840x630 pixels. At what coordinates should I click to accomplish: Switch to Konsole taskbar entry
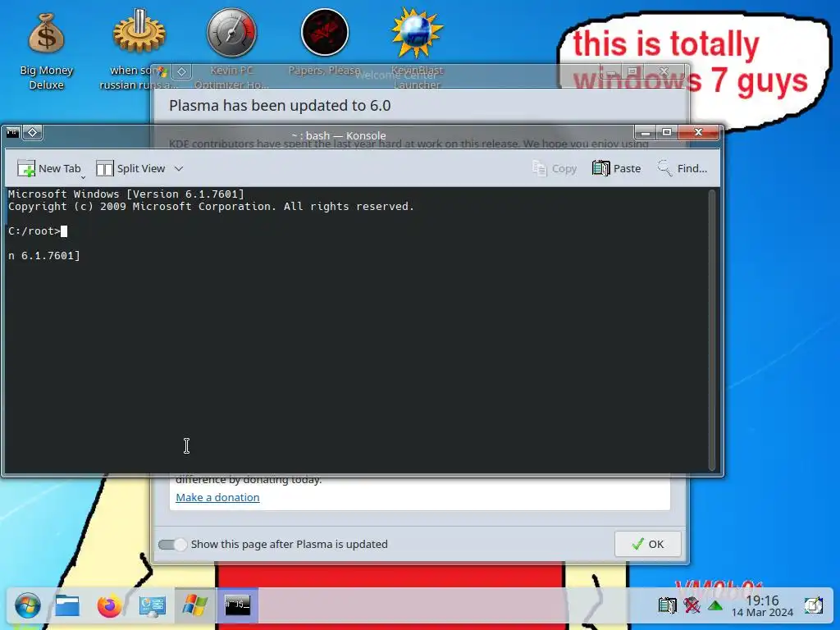[237, 606]
